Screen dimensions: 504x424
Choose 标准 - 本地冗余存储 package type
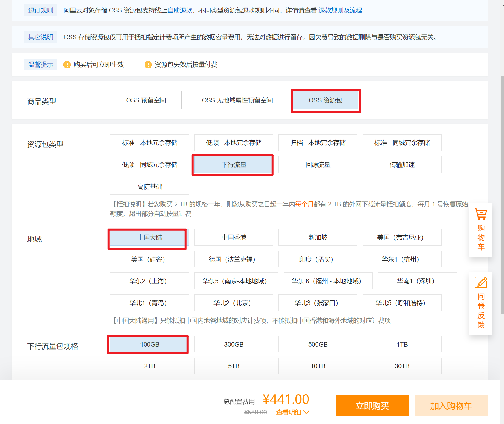pos(150,143)
